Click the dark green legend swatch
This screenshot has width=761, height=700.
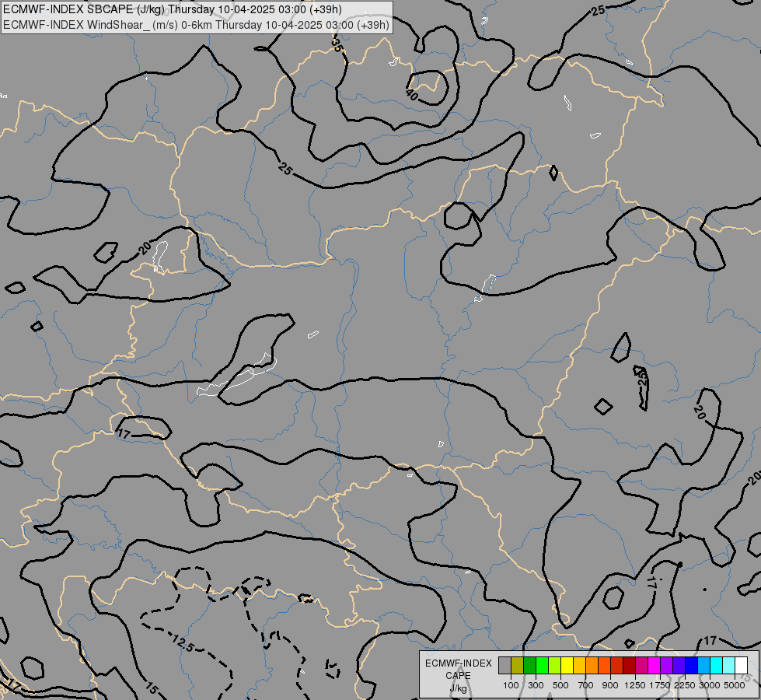(x=529, y=665)
